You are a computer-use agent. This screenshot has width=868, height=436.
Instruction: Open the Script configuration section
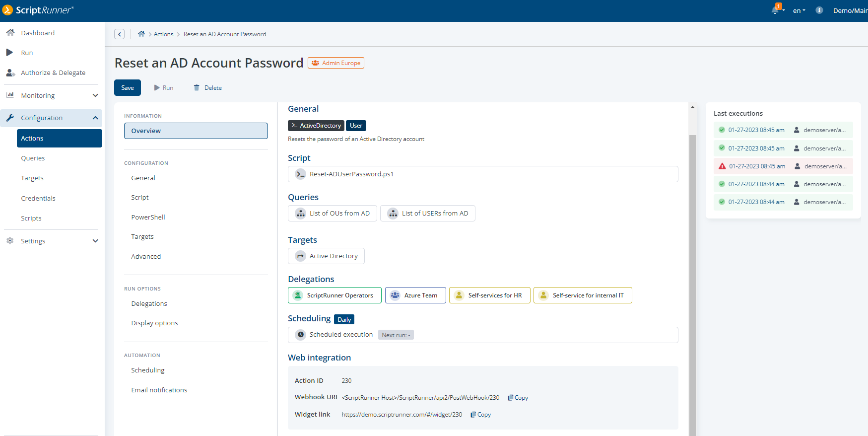tap(140, 197)
